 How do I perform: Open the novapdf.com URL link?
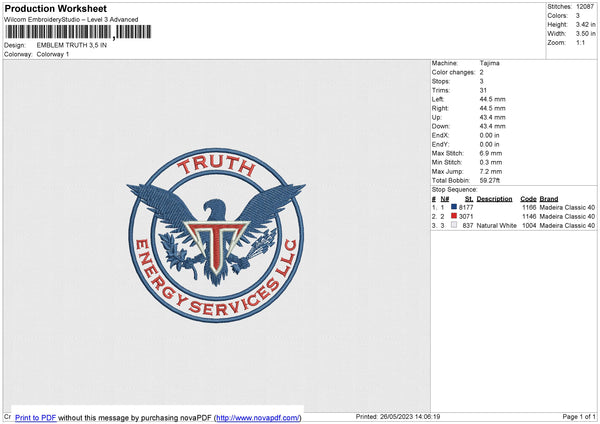(x=258, y=417)
